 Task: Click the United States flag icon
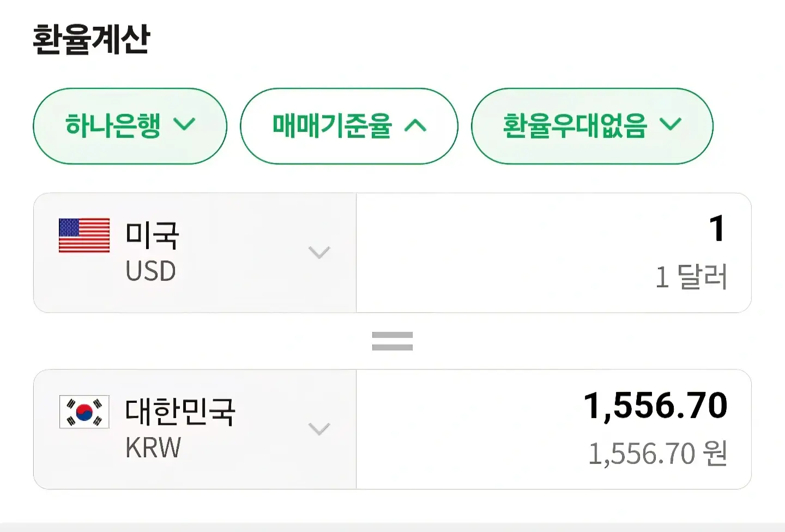tap(84, 235)
